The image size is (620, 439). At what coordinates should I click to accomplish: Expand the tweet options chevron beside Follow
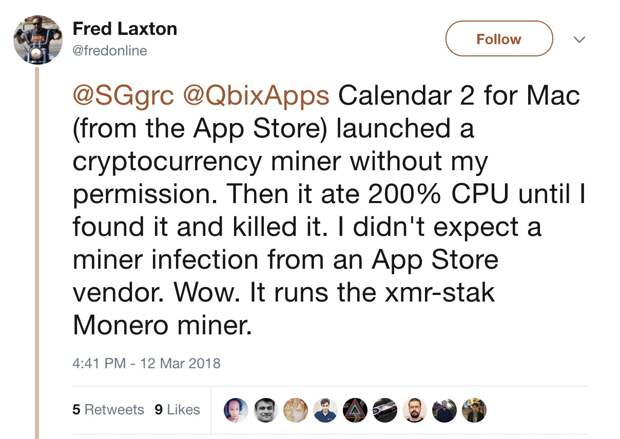[x=577, y=39]
